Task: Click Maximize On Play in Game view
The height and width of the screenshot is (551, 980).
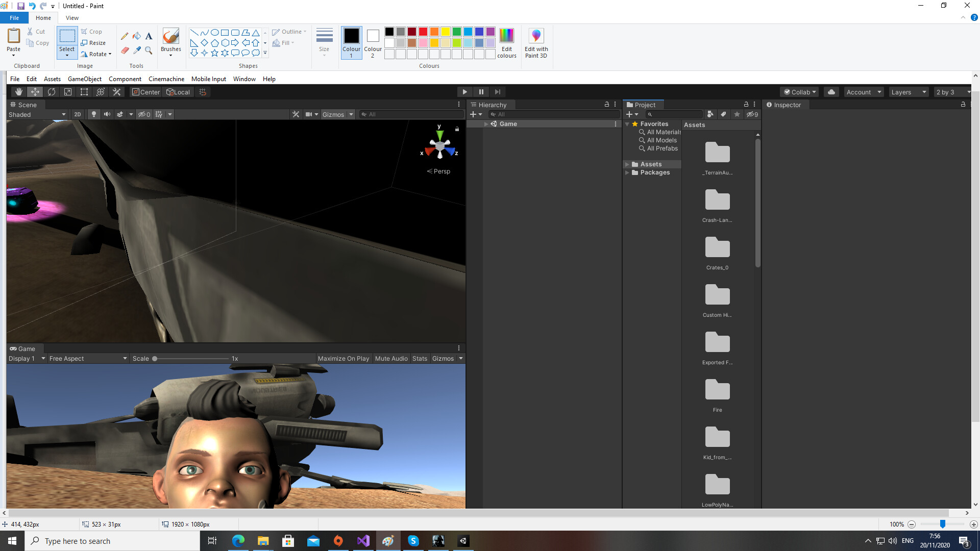Action: coord(344,358)
